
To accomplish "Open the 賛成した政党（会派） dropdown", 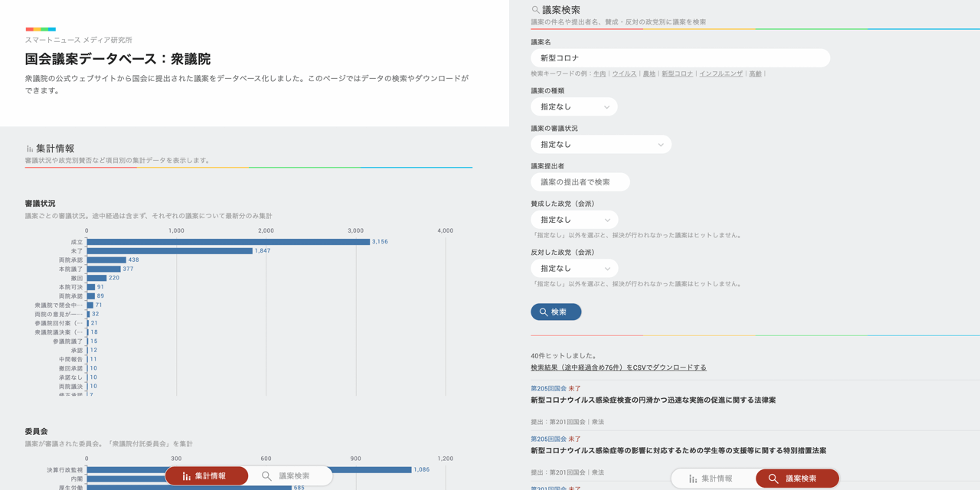I will coord(573,219).
